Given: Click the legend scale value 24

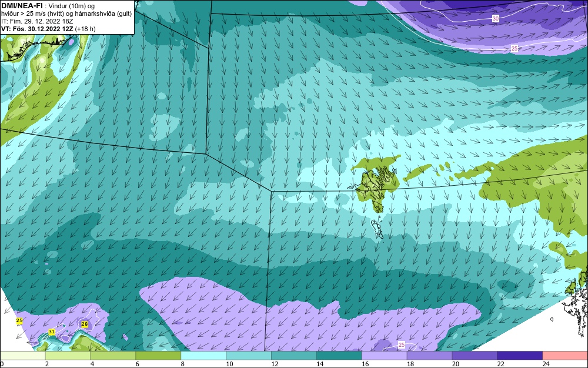Looking at the screenshot, I should point(546,364).
